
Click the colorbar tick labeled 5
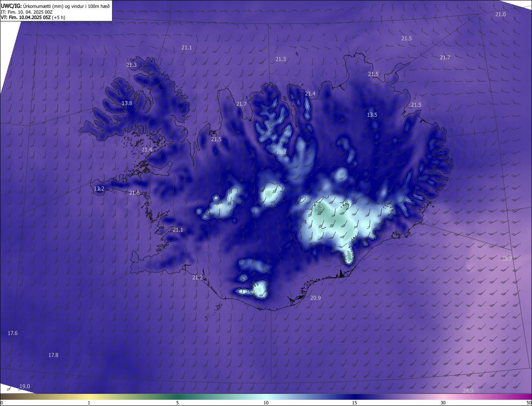tap(177, 403)
